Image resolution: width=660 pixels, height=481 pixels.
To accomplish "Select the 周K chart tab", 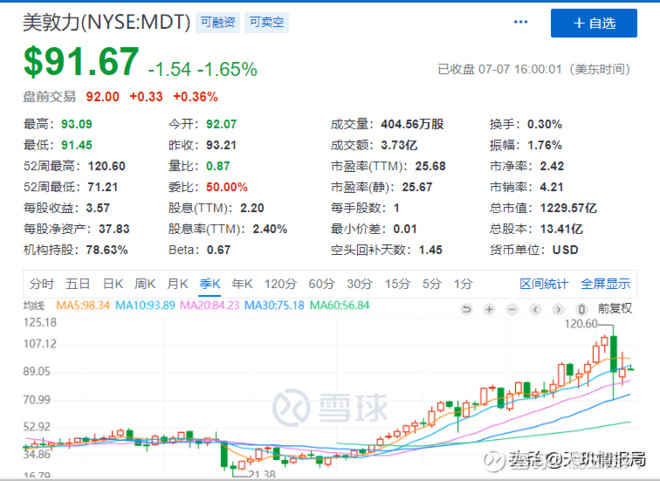I will click(x=145, y=284).
